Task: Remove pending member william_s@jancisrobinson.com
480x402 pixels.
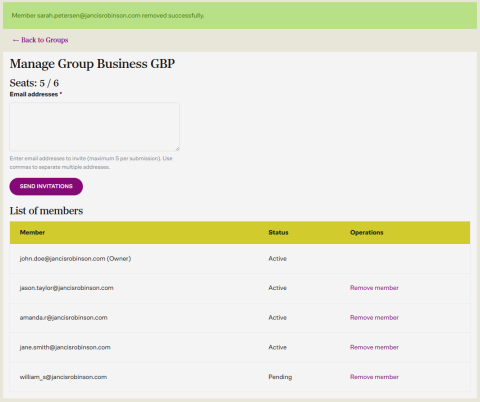Action: (x=374, y=377)
